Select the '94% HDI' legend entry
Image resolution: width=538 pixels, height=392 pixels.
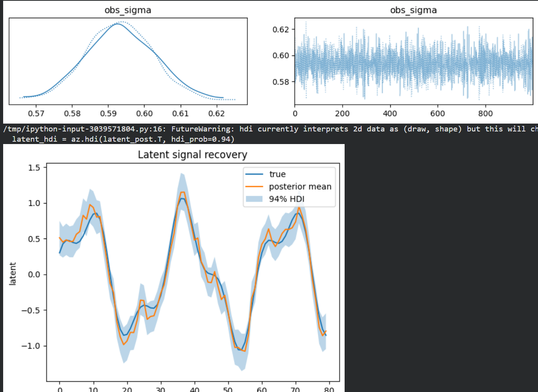[287, 199]
